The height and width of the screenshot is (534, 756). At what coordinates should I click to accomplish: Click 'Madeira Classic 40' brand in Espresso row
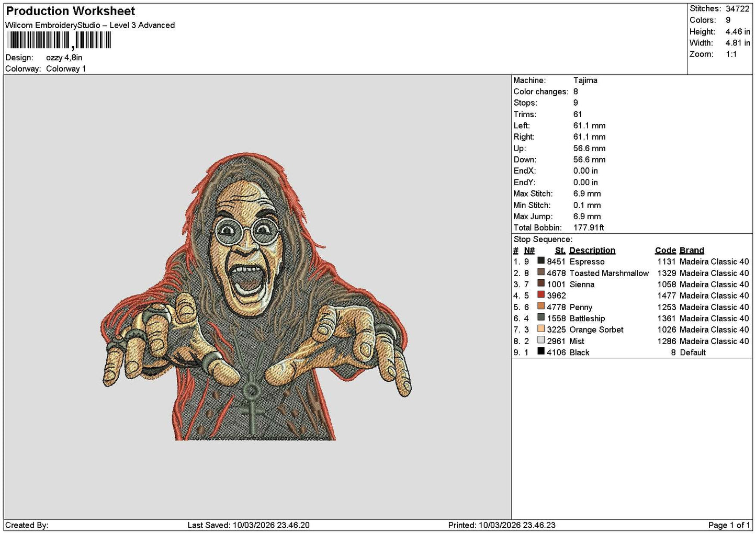(714, 262)
